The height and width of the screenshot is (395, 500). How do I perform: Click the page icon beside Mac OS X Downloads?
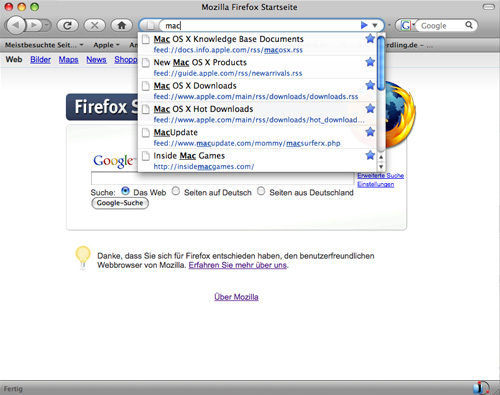tap(146, 86)
